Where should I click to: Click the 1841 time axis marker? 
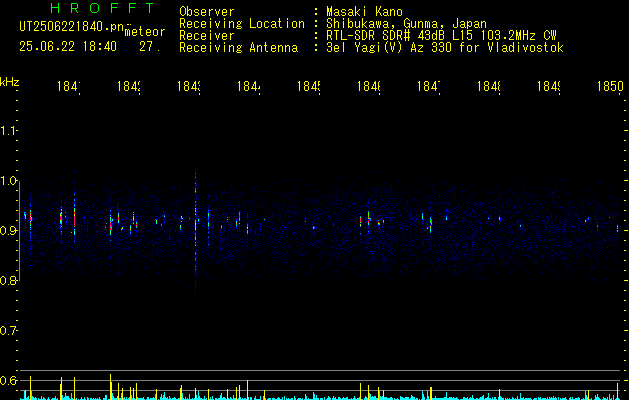68,86
